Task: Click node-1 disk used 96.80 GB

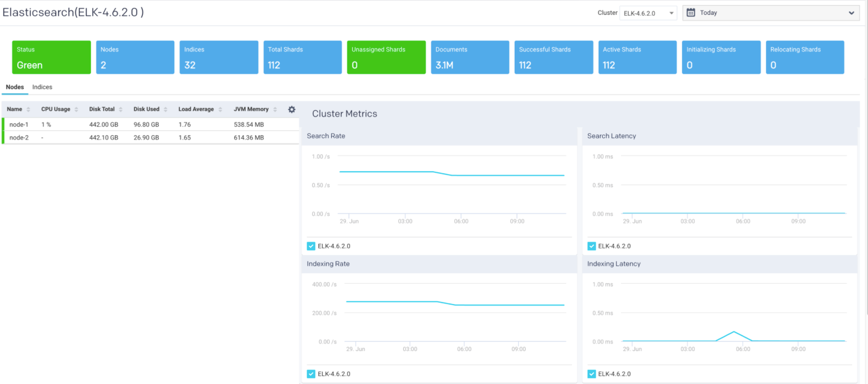Action: (x=147, y=125)
